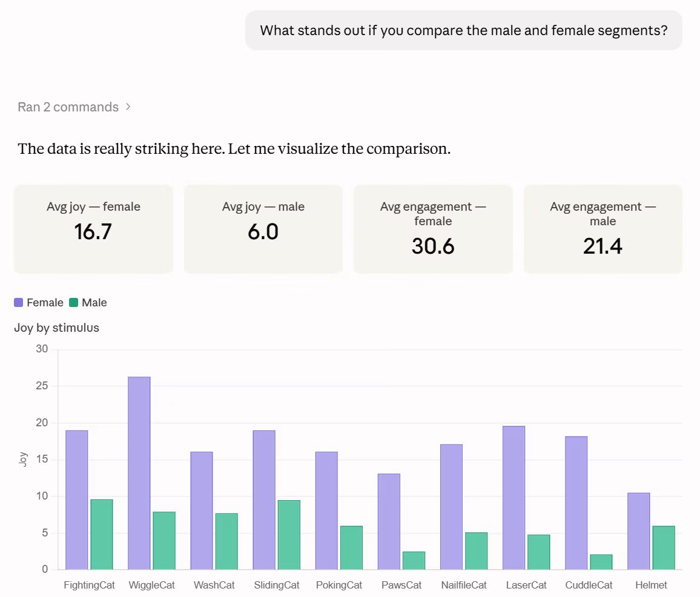
Task: Click the SlidingCat axis label
Action: pos(277,585)
